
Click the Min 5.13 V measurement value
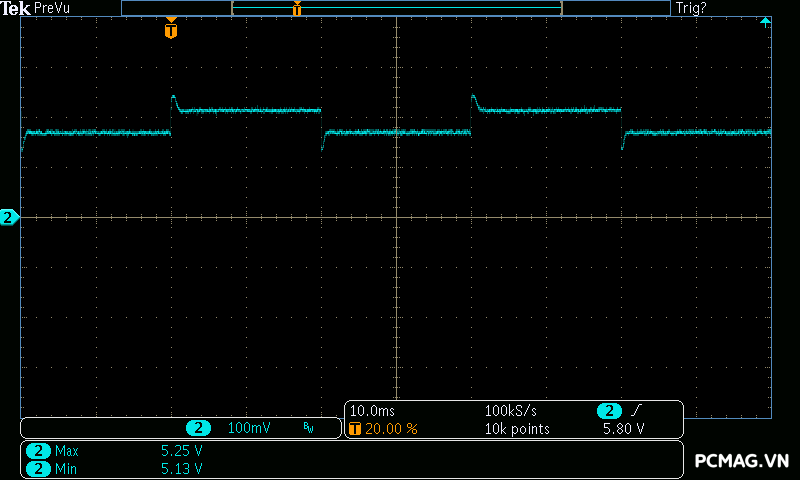[182, 468]
